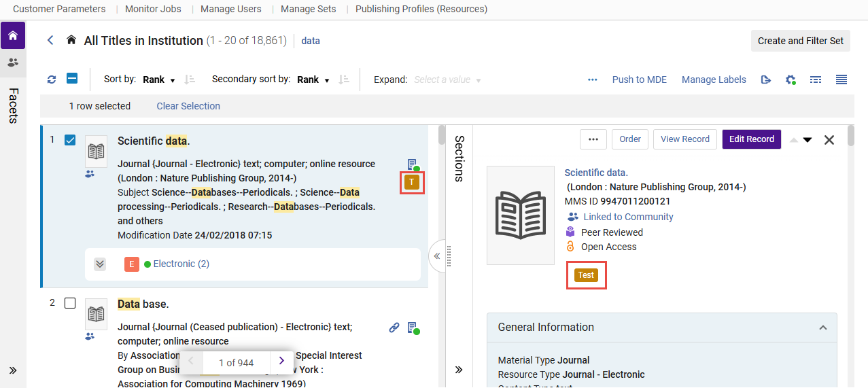Switch to full list view icon
868x388 pixels.
(x=841, y=80)
